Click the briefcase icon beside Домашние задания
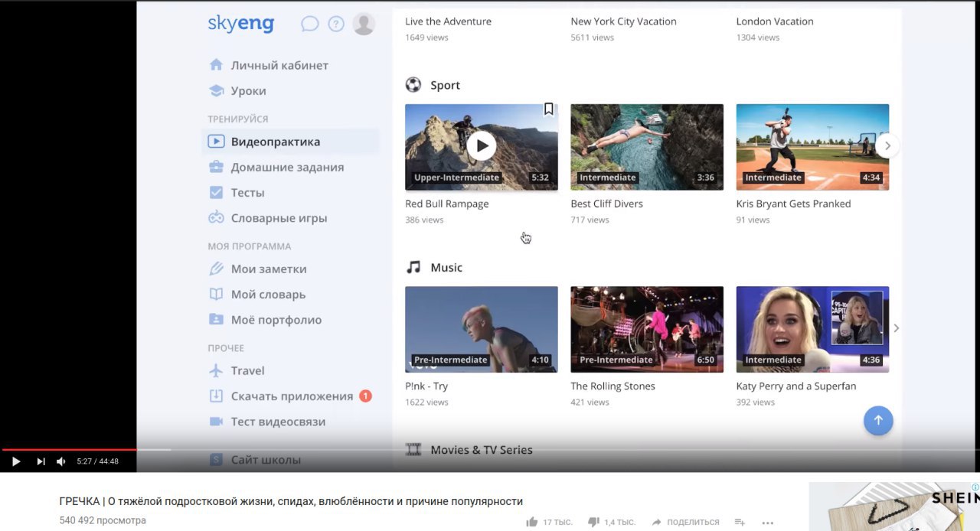This screenshot has height=531, width=980. pos(217,167)
